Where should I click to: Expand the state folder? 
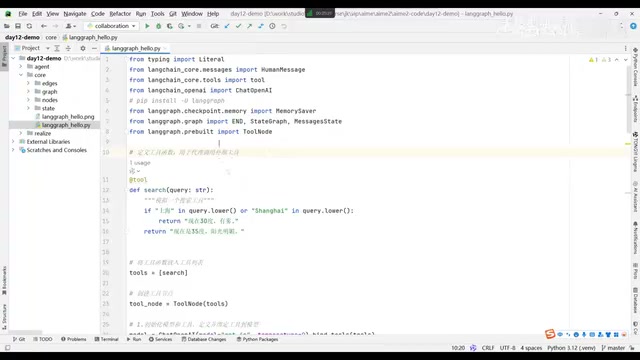click(28, 108)
